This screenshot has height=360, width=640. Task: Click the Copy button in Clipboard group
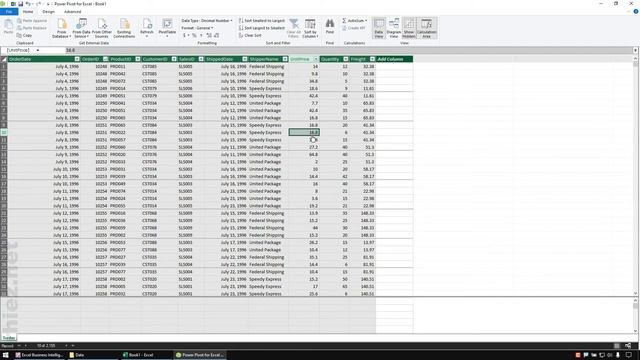click(x=24, y=36)
